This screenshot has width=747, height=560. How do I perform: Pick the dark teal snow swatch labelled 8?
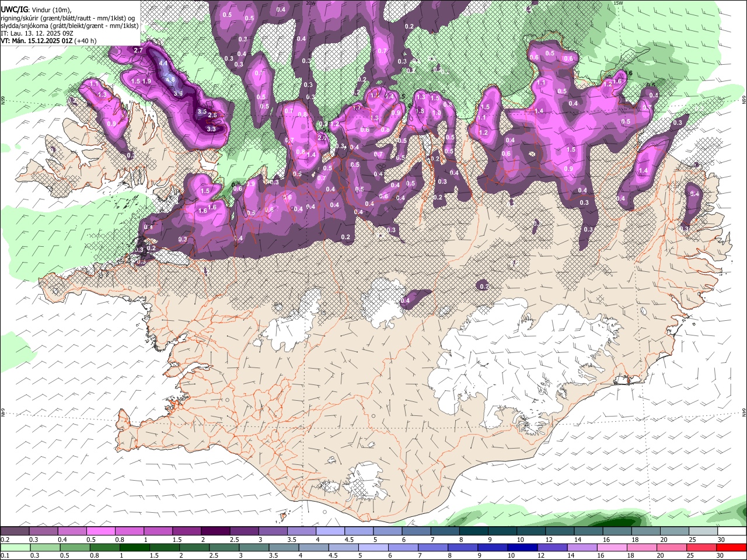[x=474, y=531]
